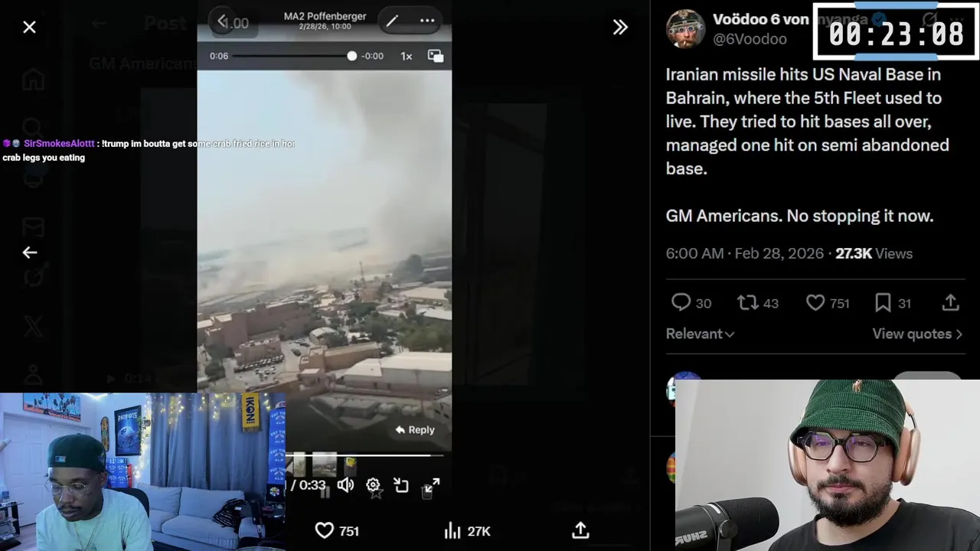Click the Reply button on the video
The width and height of the screenshot is (980, 551).
(x=415, y=430)
